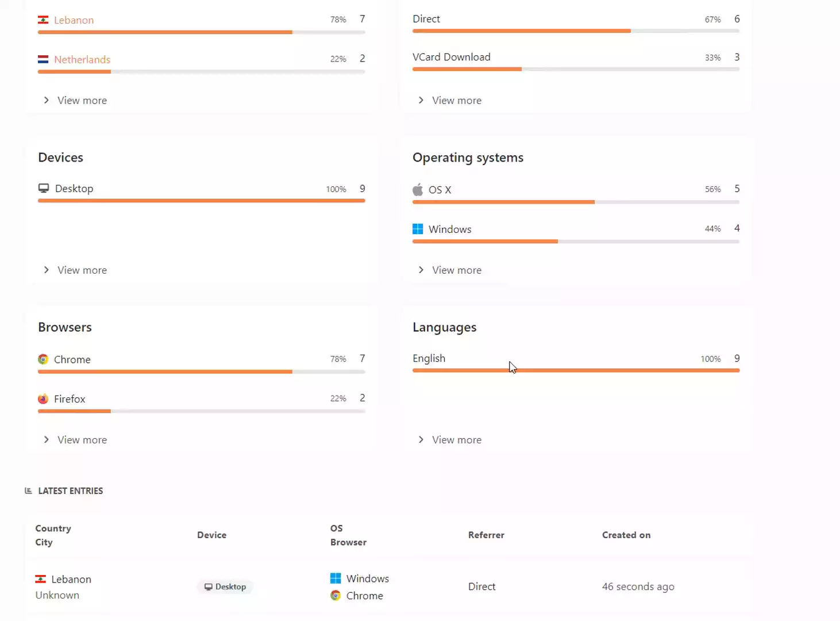Click the 22% value for Firefox
The image size is (840, 621).
coord(338,398)
